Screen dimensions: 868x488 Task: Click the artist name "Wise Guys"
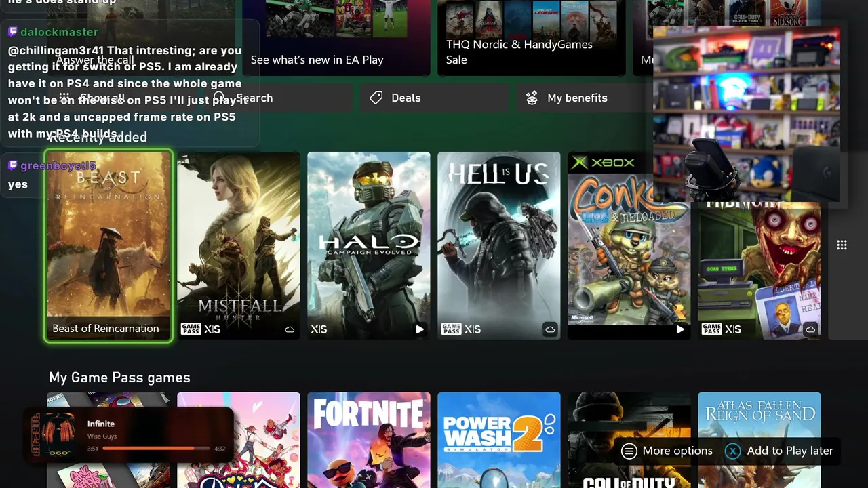click(x=100, y=436)
